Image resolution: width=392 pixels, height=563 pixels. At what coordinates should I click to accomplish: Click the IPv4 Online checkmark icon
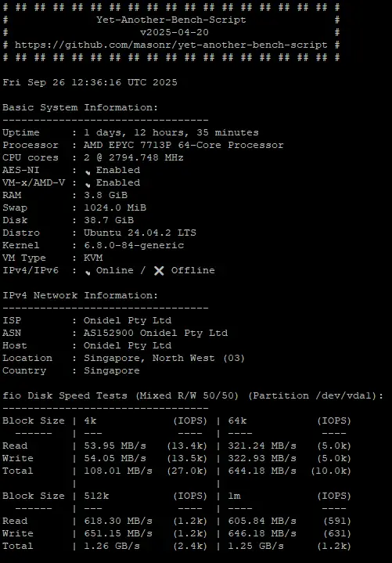[88, 272]
